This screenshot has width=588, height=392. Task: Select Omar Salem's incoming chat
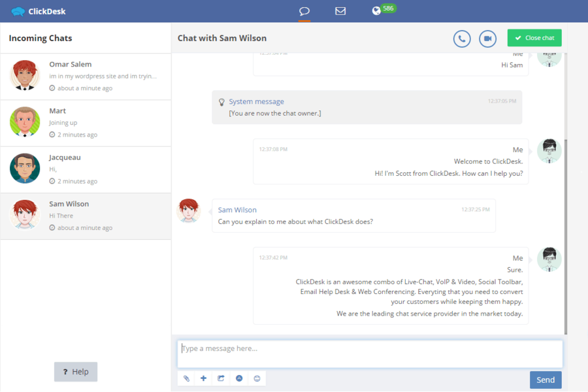point(85,76)
